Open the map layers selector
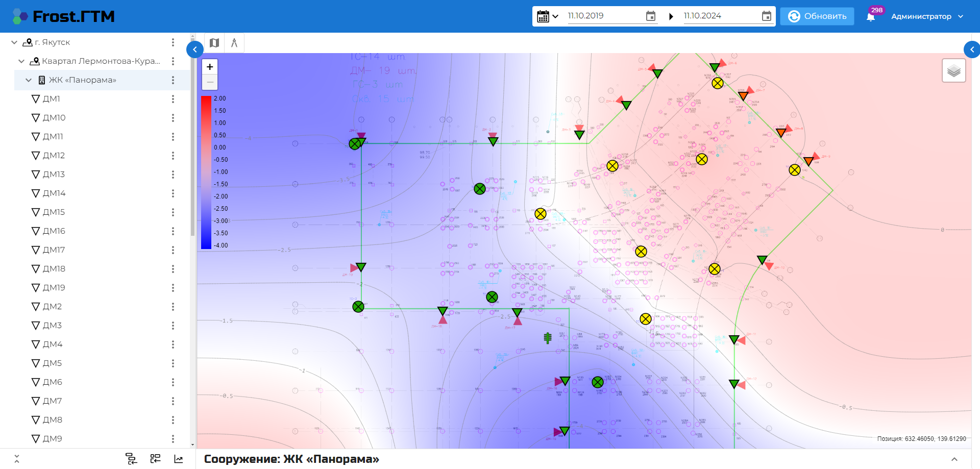The image size is (980, 469). [x=953, y=70]
